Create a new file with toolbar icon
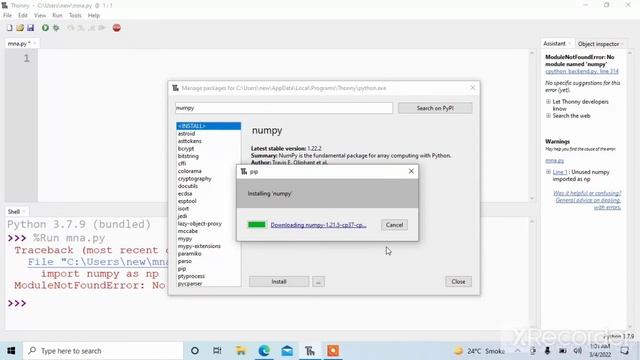The width and height of the screenshot is (640, 360). point(9,28)
